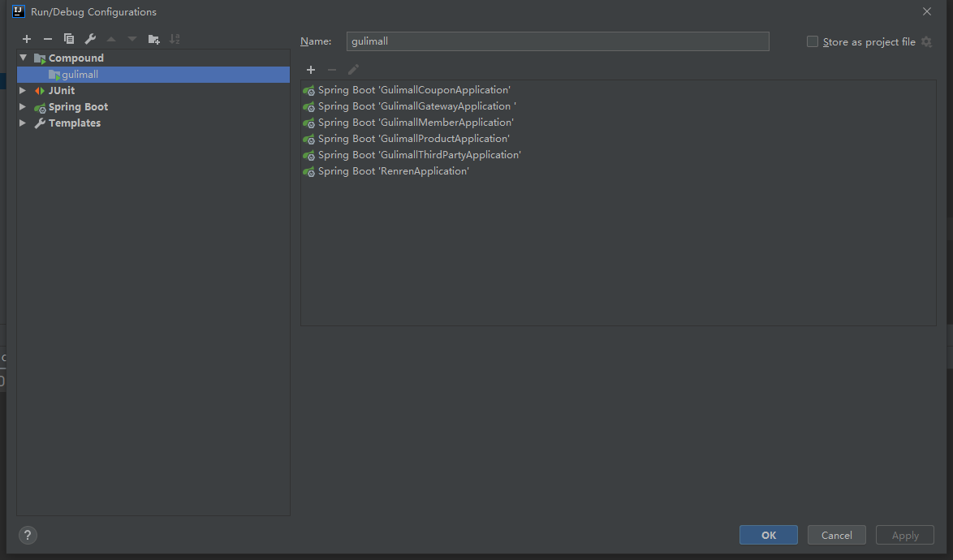Copy the selected configuration
Image resolution: width=953 pixels, height=560 pixels.
pos(69,39)
